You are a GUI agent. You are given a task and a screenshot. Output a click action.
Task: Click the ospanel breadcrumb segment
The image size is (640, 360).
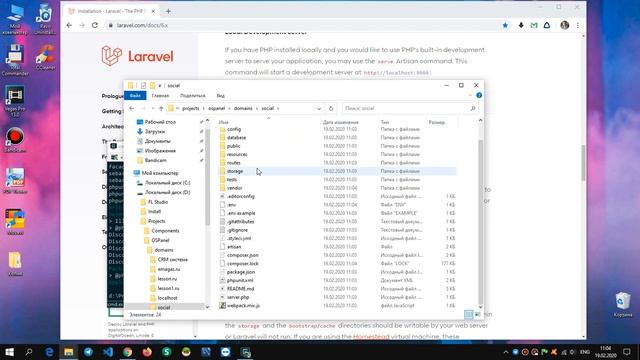pyautogui.click(x=217, y=109)
